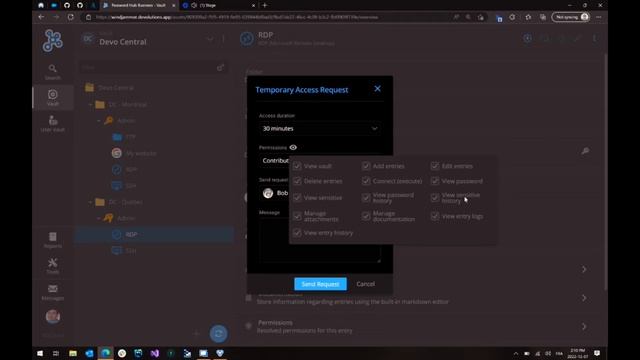Click the Not syncing profile button
Viewport: 640px width, 360px height.
click(571, 17)
